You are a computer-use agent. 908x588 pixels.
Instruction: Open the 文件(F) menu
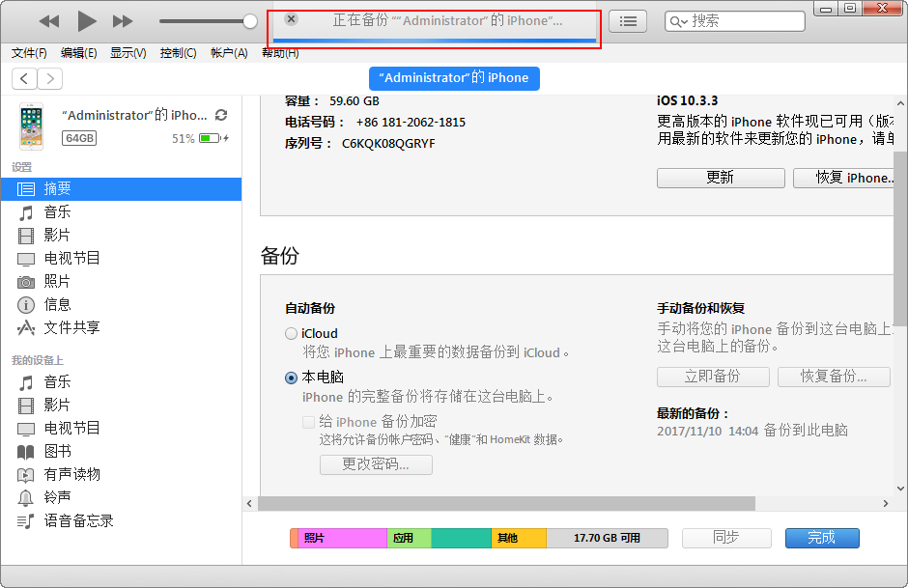[29, 53]
